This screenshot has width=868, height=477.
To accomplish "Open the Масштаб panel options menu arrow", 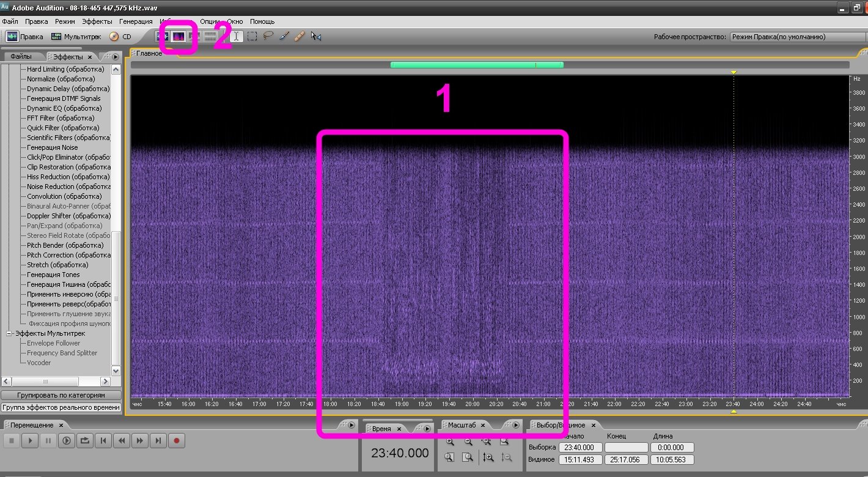I will (x=516, y=425).
